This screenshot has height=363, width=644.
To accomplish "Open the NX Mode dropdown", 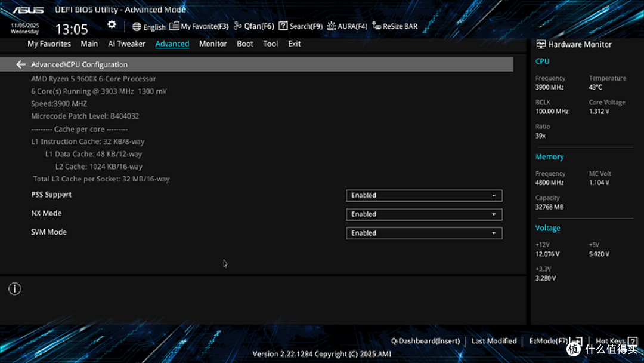I will point(424,214).
